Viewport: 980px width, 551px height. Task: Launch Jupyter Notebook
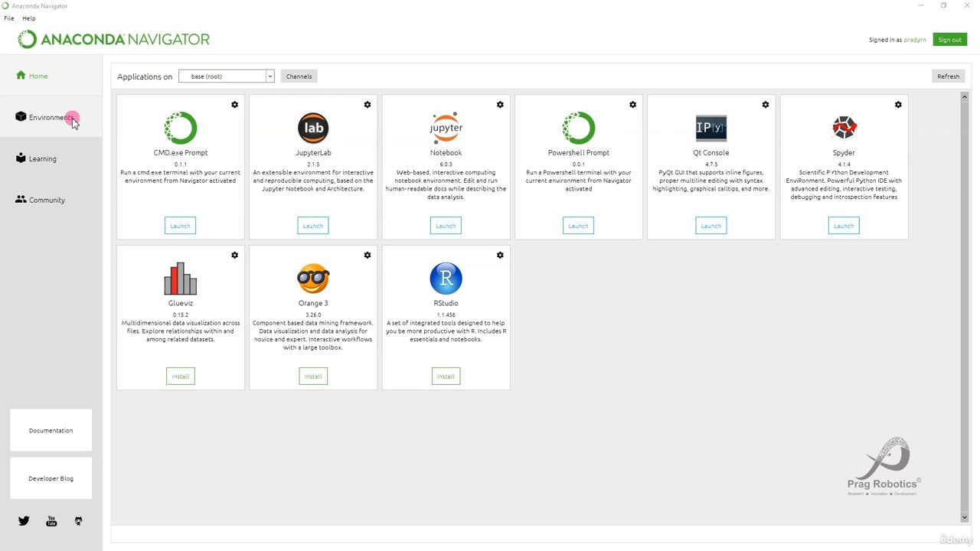(446, 226)
